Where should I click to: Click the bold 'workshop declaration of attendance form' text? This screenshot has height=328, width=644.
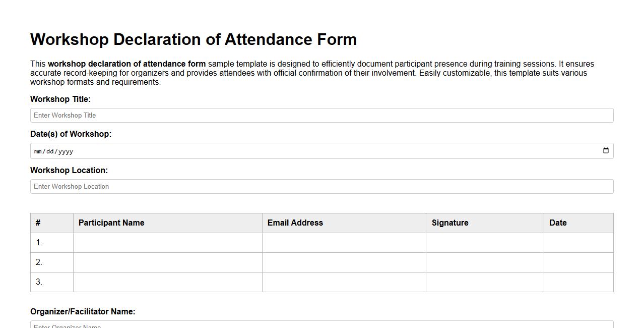pos(126,64)
